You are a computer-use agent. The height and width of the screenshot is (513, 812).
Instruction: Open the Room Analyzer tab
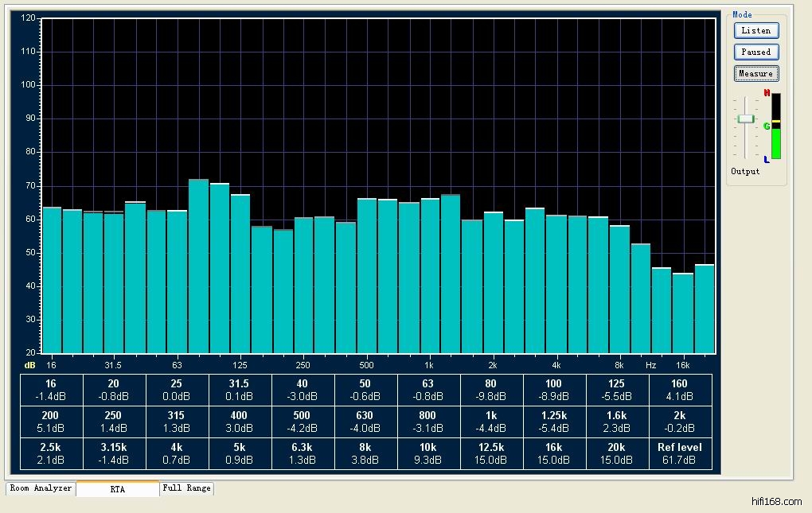[x=41, y=488]
